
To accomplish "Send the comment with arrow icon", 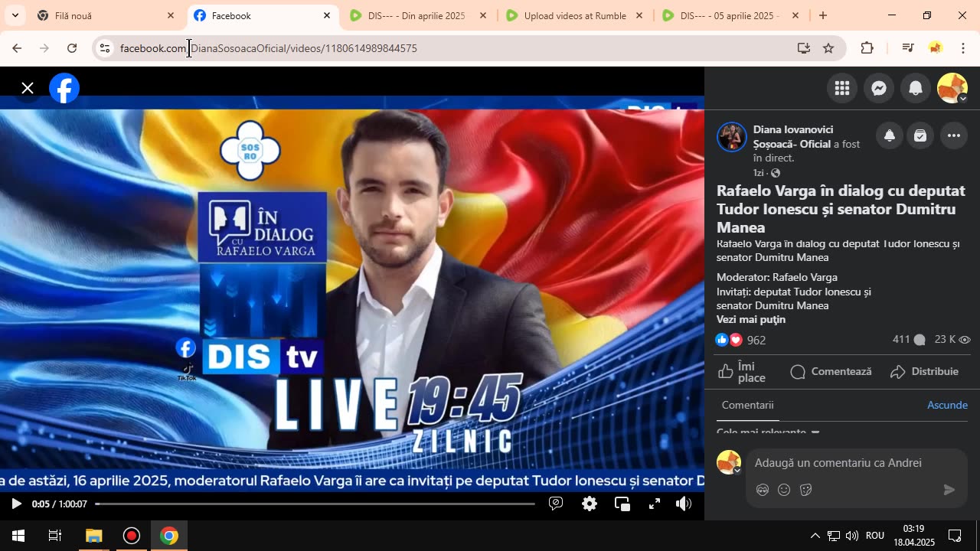I will point(949,490).
